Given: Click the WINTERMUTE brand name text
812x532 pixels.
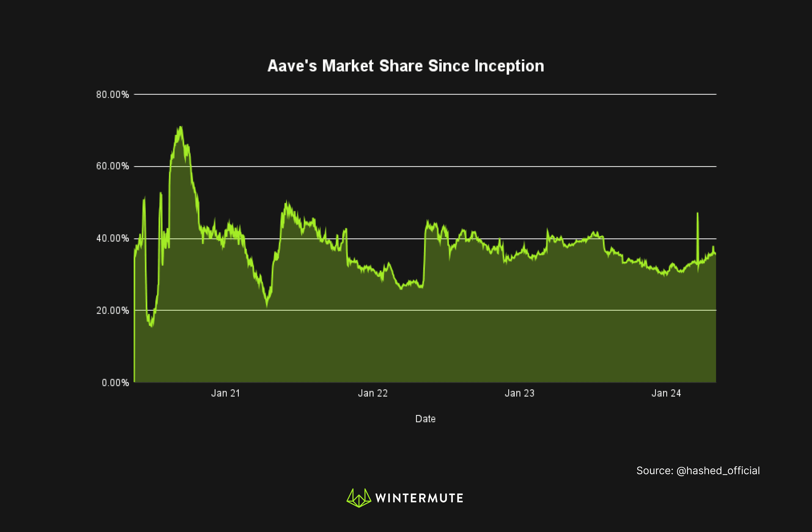Looking at the screenshot, I should click(419, 498).
